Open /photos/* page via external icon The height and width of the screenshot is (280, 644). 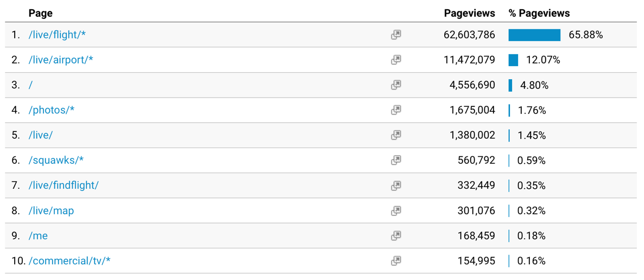pos(395,110)
